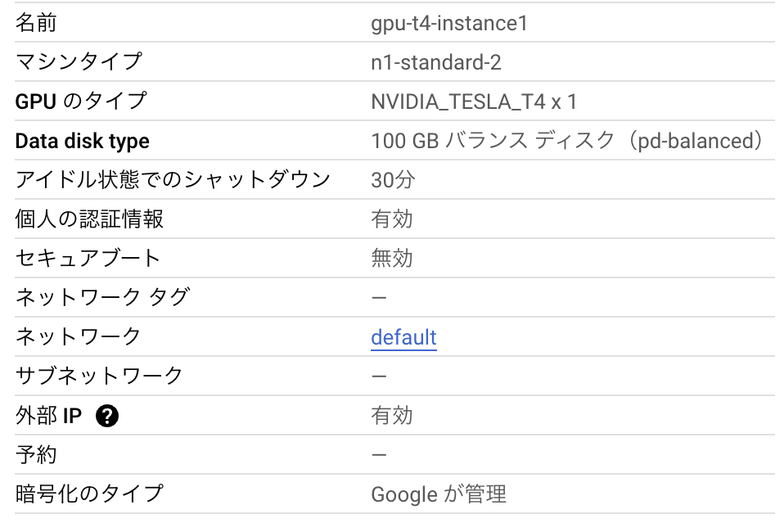Click the 有効 value for 外部 IP
784x532 pixels.
pos(391,416)
